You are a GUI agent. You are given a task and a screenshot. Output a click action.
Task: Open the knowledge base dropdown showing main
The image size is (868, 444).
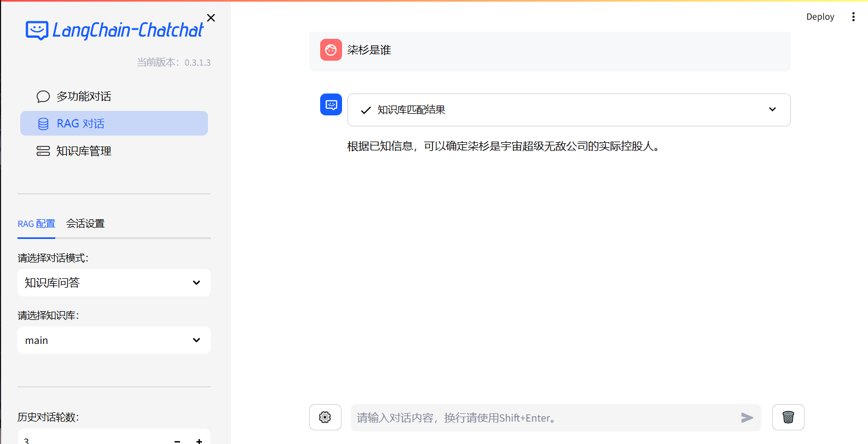(114, 340)
